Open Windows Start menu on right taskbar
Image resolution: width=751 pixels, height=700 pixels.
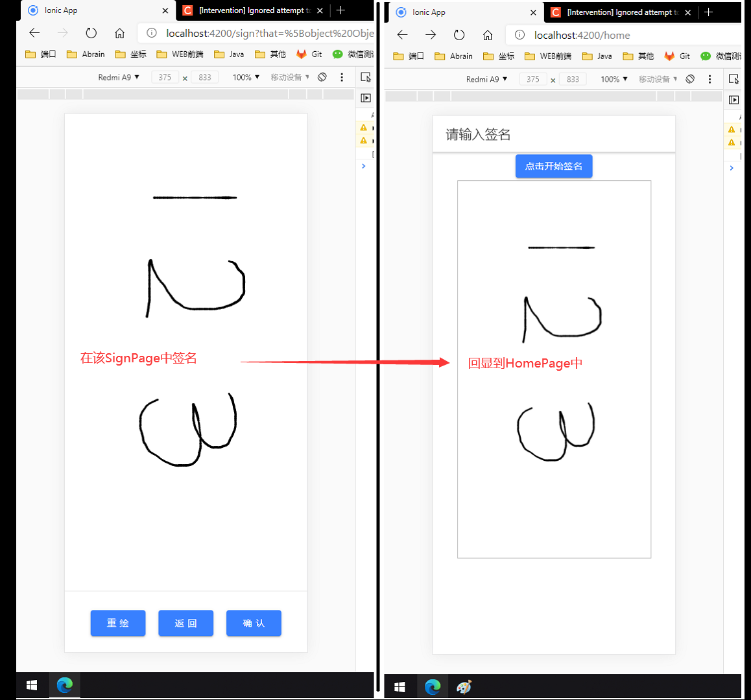(x=399, y=687)
